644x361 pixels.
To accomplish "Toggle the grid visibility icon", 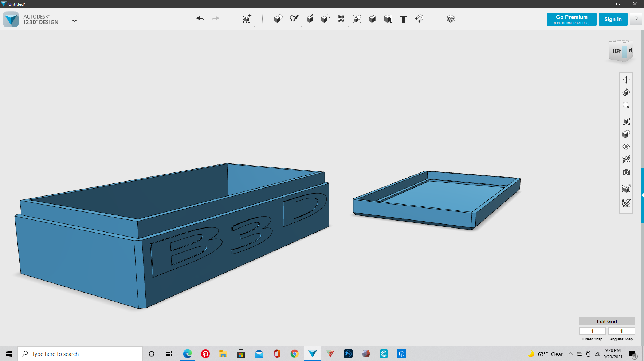I will 626,160.
